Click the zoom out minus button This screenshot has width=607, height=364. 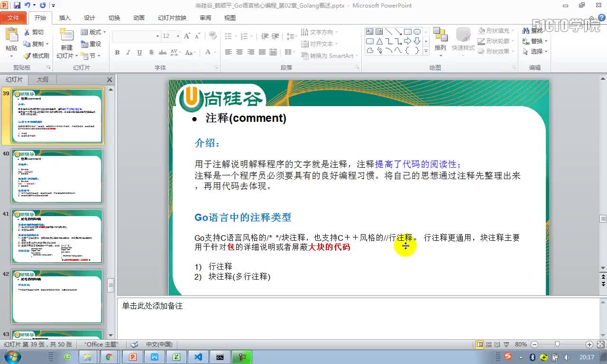(534, 345)
